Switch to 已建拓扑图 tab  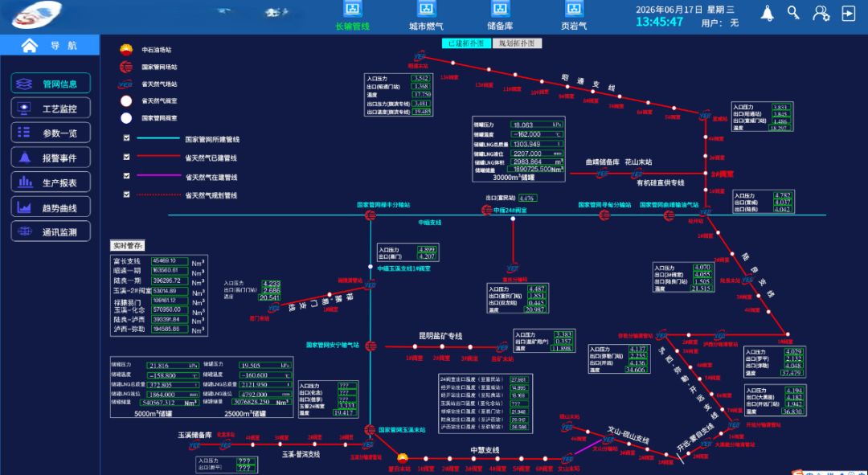[466, 43]
